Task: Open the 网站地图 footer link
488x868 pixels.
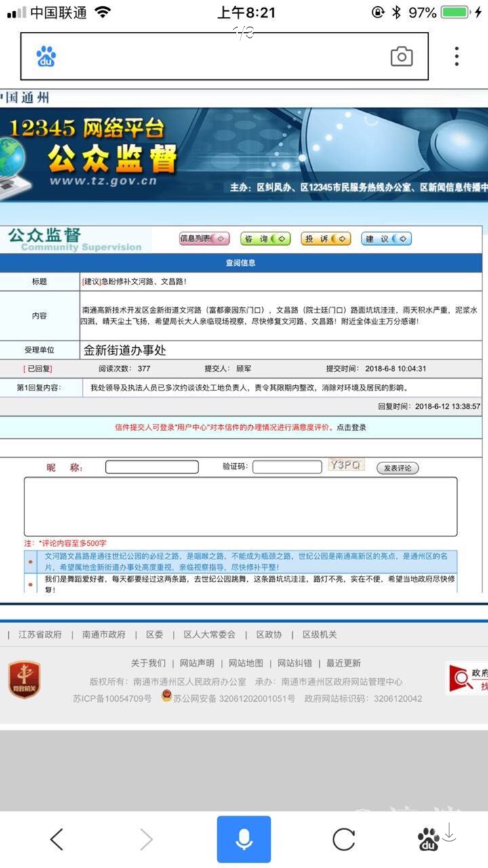Action: pos(245,663)
